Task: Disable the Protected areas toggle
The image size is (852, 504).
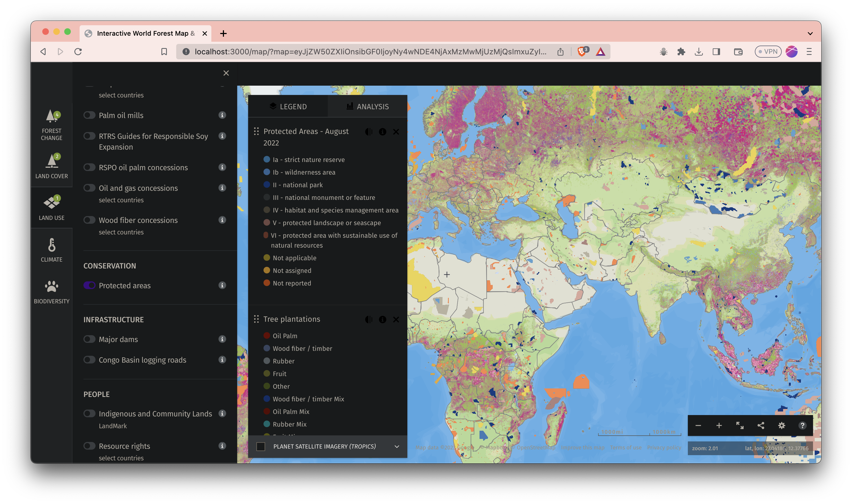Action: 89,285
